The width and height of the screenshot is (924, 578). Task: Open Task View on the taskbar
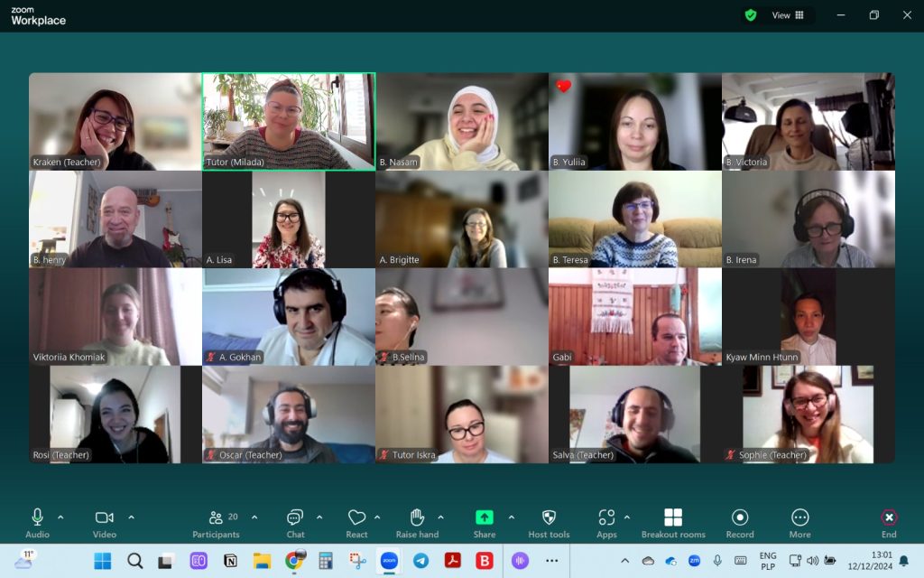[166, 561]
